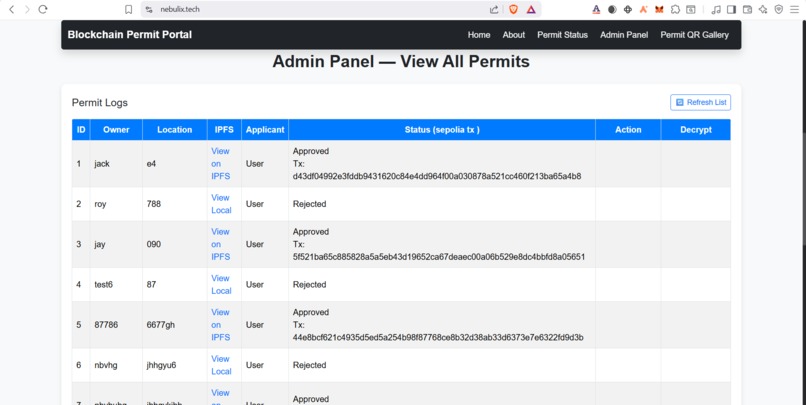Bookmark this page with the bookmark icon

click(129, 9)
